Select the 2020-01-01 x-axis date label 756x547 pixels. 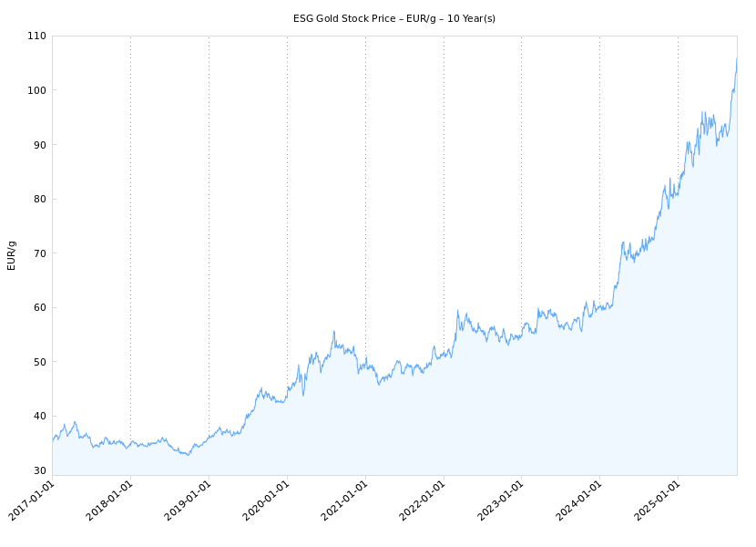(268, 501)
